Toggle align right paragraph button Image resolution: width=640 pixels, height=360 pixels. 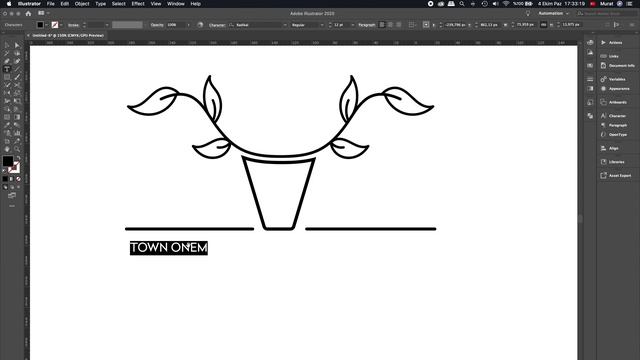point(399,25)
